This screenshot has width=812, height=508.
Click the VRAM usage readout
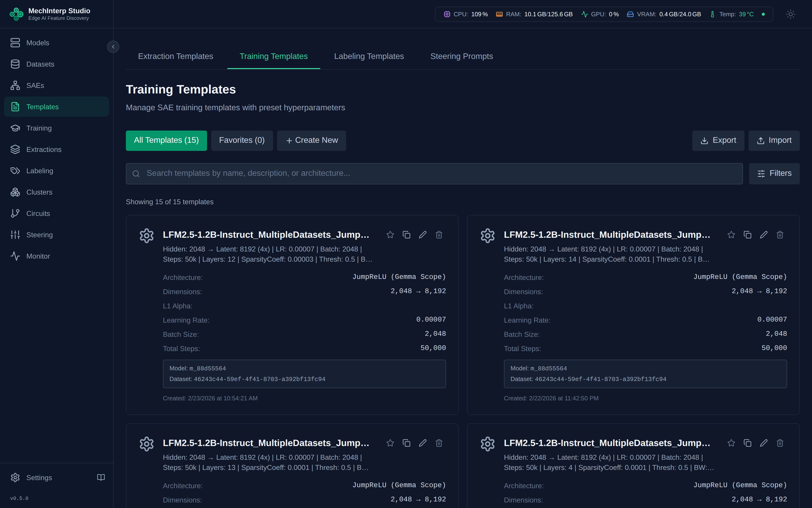664,14
